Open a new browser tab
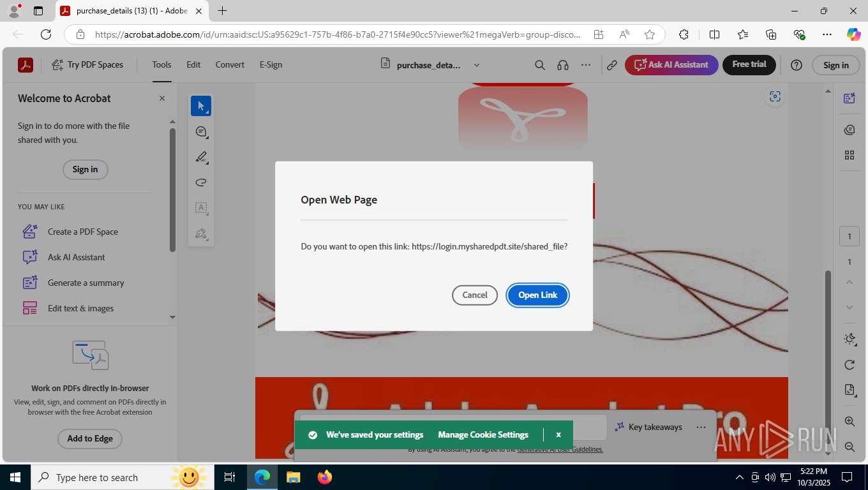This screenshot has width=868, height=490. pos(222,11)
